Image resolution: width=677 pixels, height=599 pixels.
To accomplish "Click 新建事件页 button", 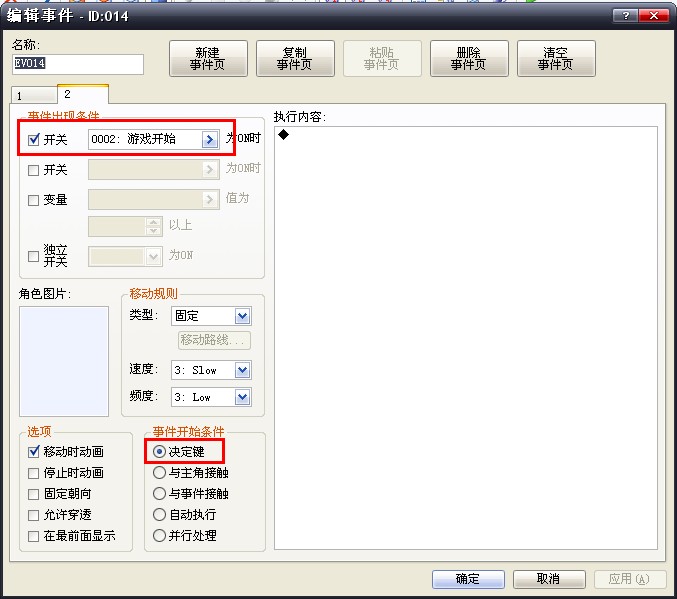I will [x=208, y=59].
